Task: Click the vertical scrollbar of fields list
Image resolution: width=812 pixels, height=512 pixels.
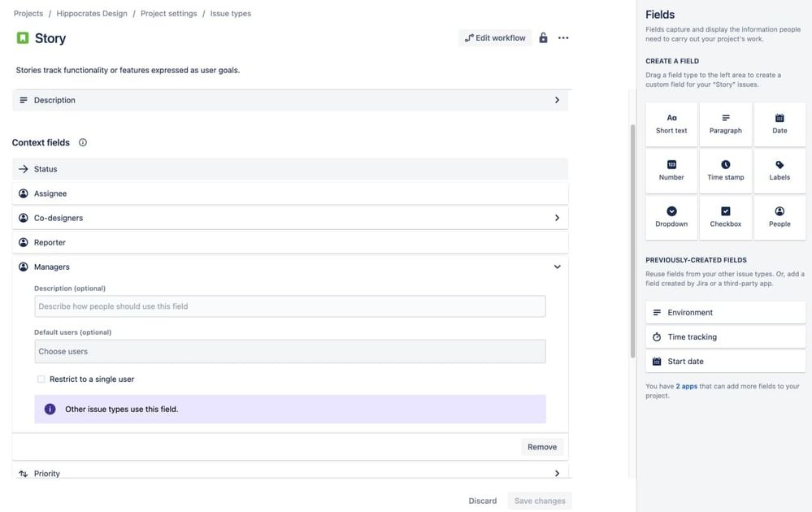Action: pos(632,241)
